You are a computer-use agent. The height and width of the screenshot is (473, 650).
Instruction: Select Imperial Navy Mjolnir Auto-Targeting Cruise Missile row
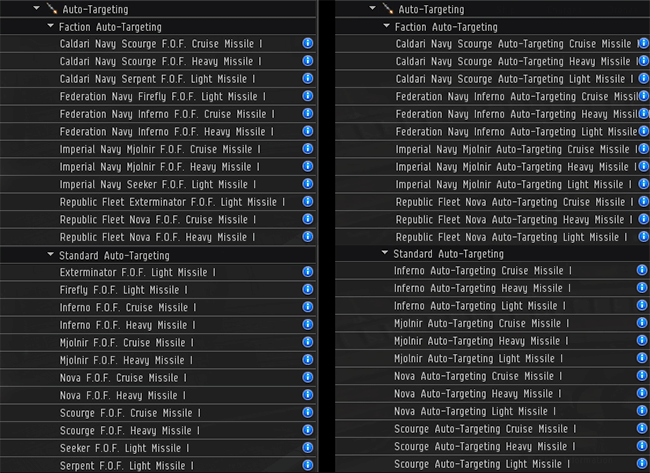(x=492, y=149)
